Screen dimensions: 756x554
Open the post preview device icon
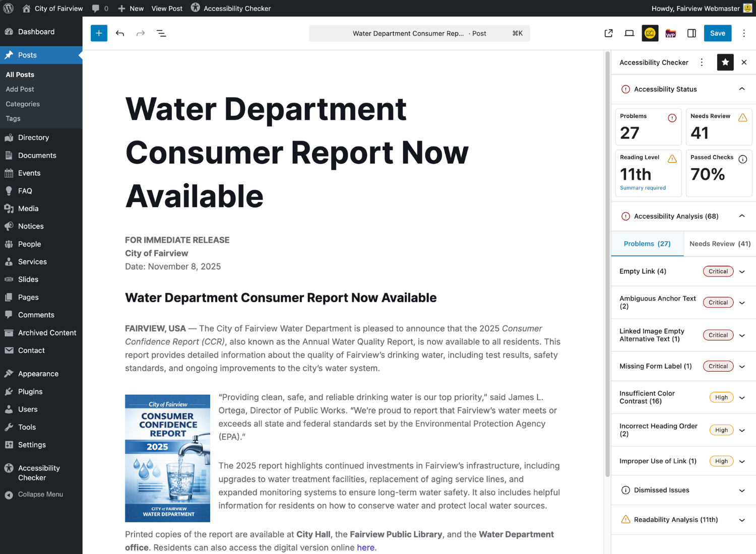(629, 33)
